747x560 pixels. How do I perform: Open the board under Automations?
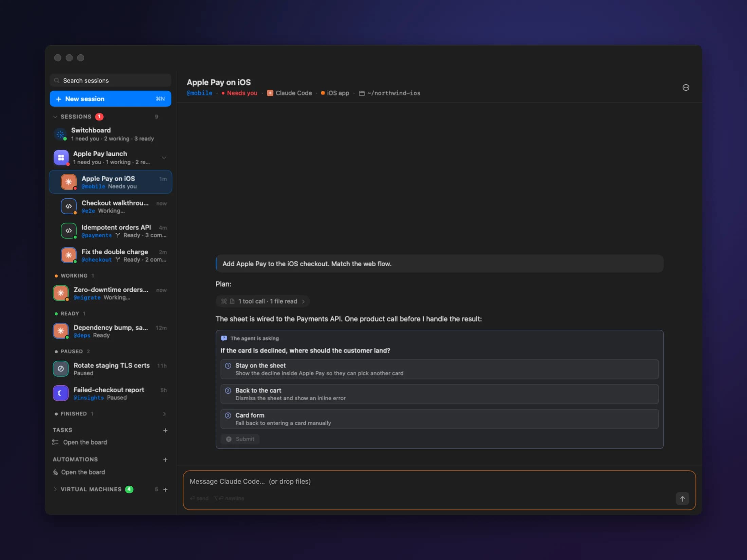tap(83, 472)
